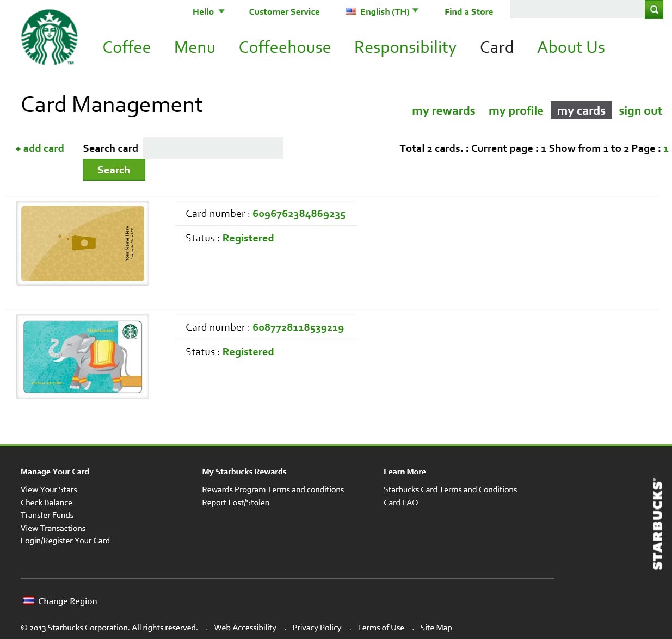
Task: Click the Registered status of card 6087728118539219
Action: coord(248,352)
